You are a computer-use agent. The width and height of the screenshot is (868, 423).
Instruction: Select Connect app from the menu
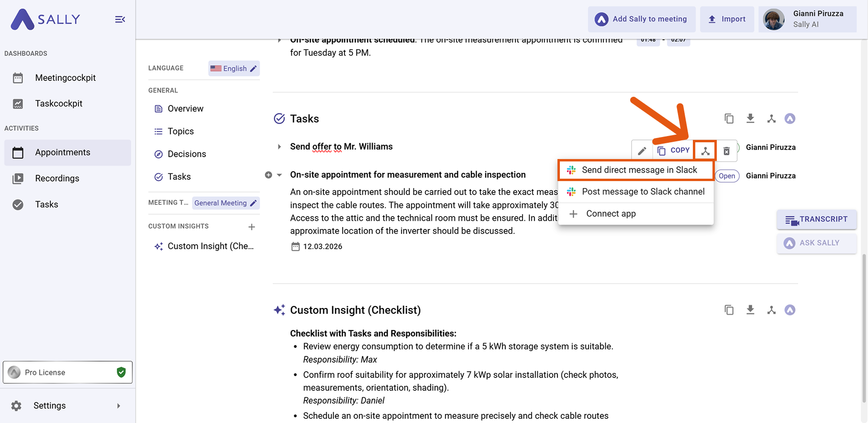pyautogui.click(x=611, y=214)
